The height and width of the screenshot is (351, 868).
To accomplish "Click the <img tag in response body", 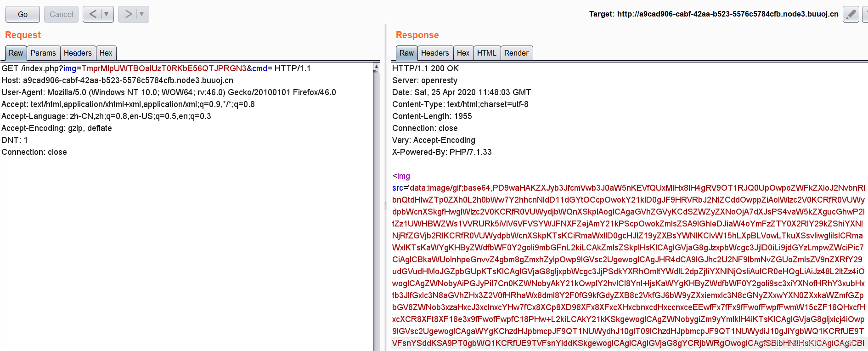I will click(x=401, y=176).
